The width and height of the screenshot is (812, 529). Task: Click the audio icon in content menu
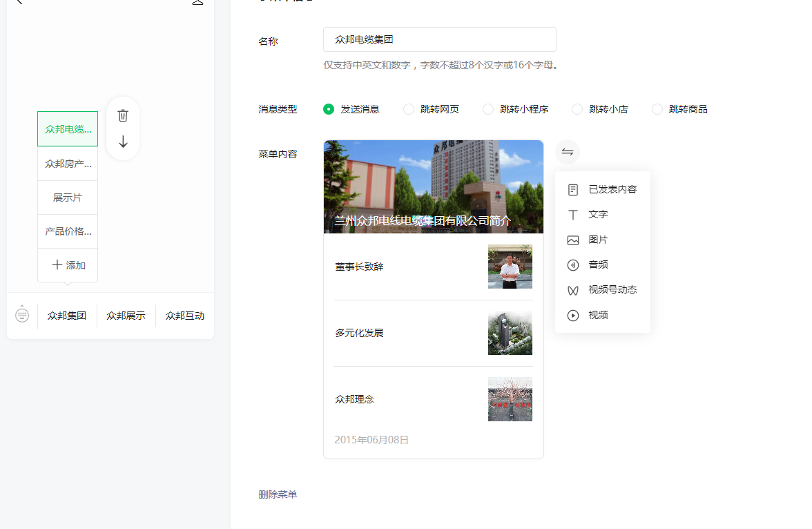click(573, 264)
